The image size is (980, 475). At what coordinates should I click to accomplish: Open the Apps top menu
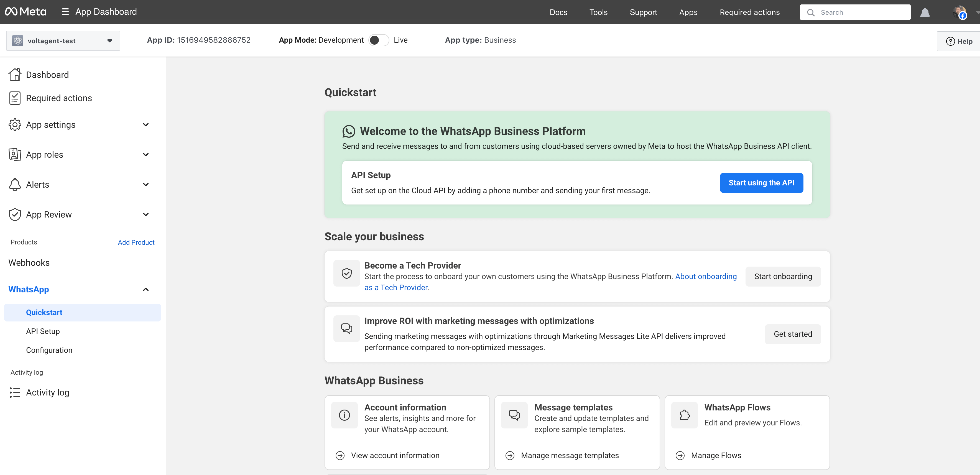tap(688, 12)
